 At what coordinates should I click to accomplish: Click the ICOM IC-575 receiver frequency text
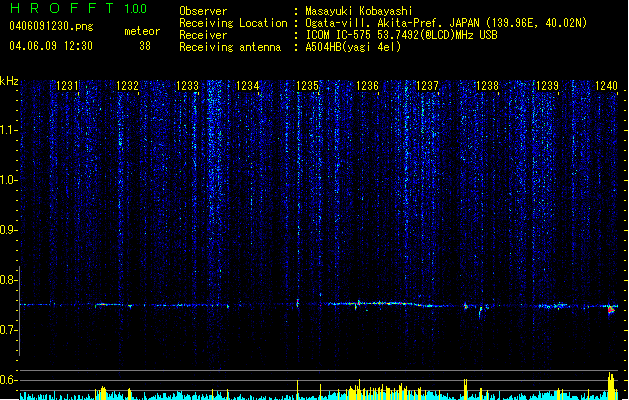tap(401, 35)
